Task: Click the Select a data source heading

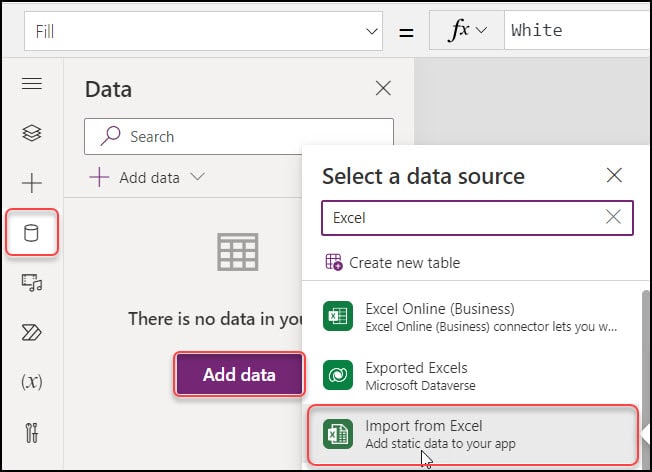Action: [423, 176]
